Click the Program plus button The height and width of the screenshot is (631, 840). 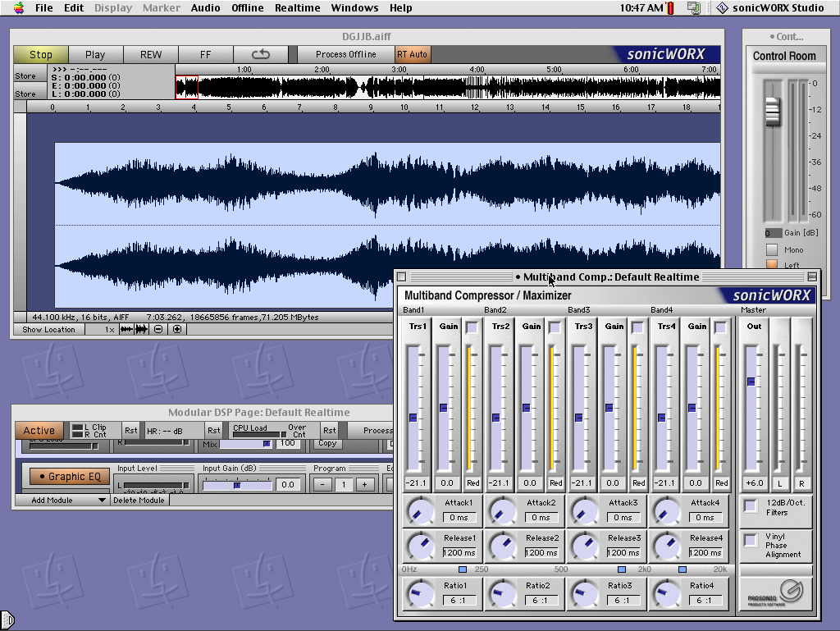pyautogui.click(x=365, y=484)
